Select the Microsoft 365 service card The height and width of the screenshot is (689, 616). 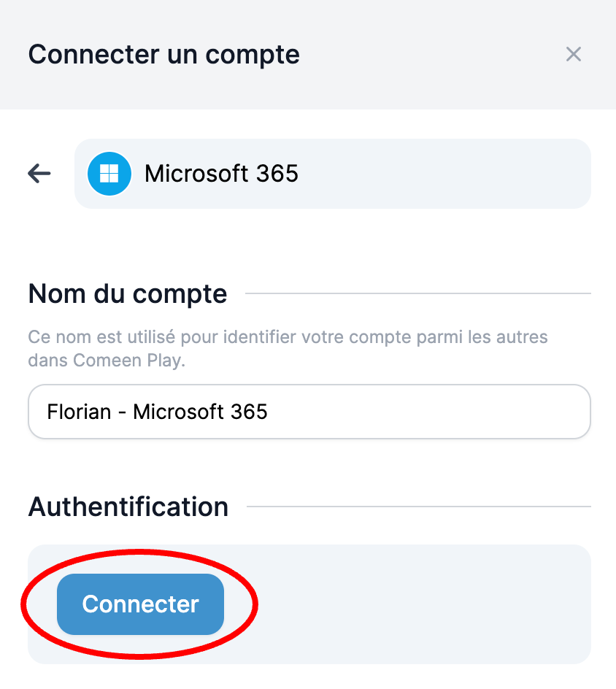tap(333, 174)
